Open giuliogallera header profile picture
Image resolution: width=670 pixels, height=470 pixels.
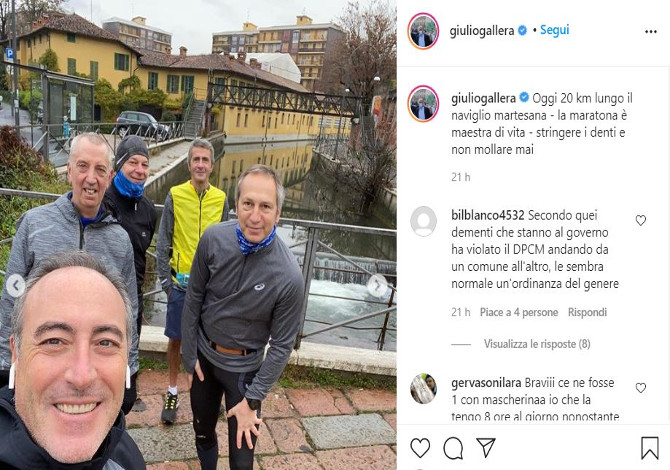pyautogui.click(x=423, y=31)
